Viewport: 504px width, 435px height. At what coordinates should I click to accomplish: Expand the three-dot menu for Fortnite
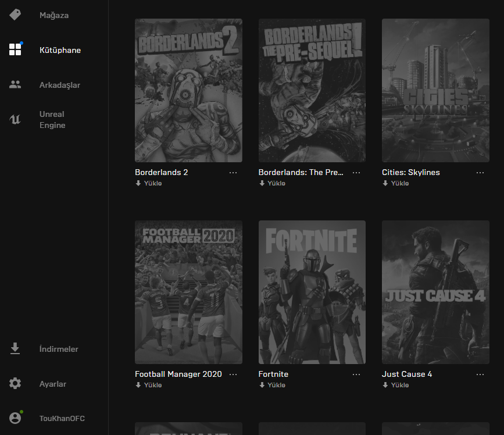[x=356, y=375]
